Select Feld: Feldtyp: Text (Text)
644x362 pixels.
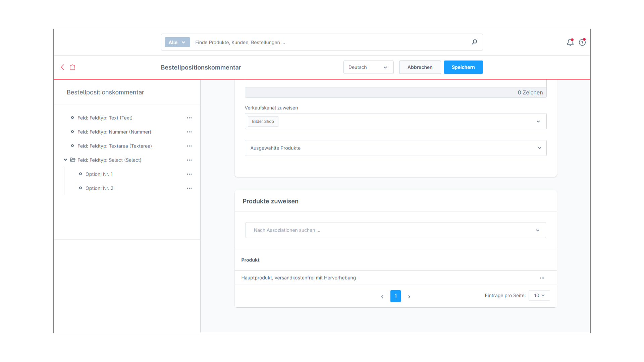click(x=105, y=118)
